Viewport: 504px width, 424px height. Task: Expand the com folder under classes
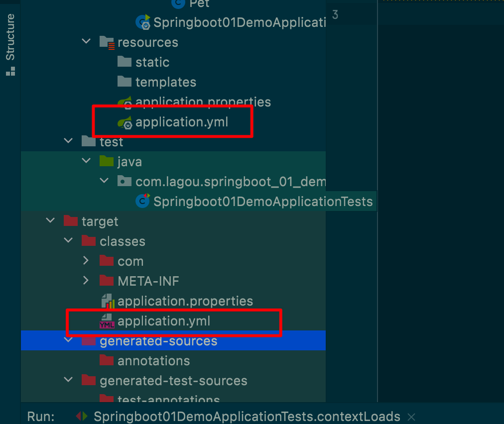tap(86, 260)
